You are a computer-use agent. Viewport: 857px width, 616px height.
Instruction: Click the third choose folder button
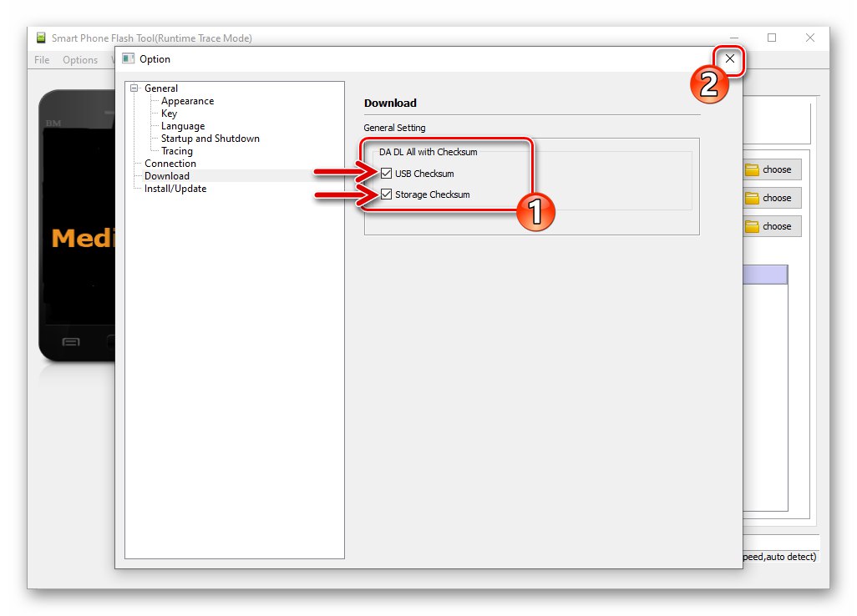point(771,227)
